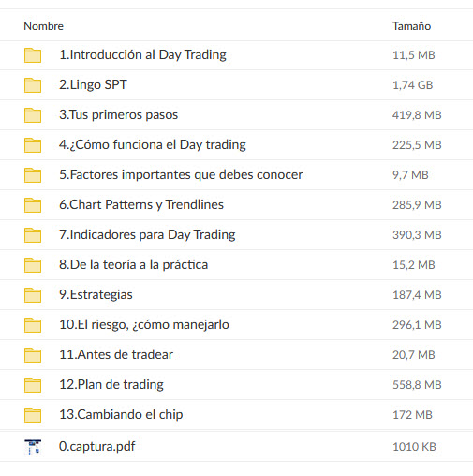Open 4.¿Cómo funciona el Day trading folder
The image size is (473, 476).
click(153, 145)
